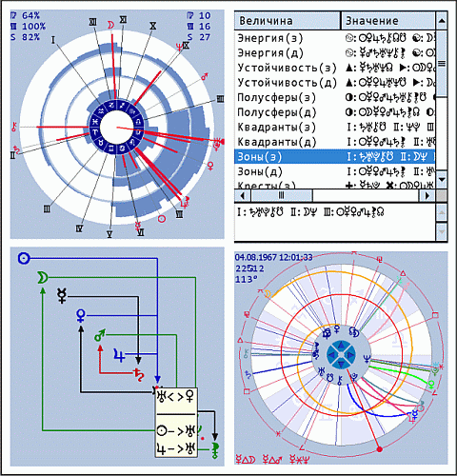Click up arrow in chart center control
The width and height of the screenshot is (457, 476).
[x=341, y=346]
